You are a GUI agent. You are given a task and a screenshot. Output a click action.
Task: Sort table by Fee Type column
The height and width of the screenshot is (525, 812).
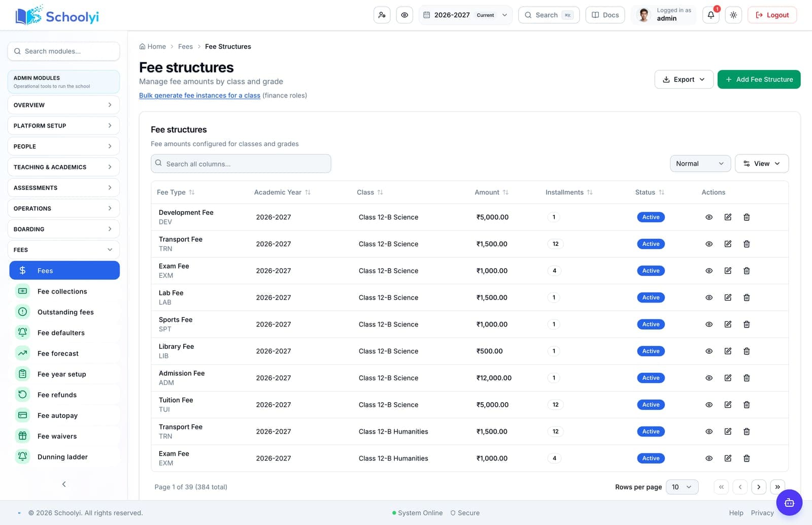coord(176,192)
